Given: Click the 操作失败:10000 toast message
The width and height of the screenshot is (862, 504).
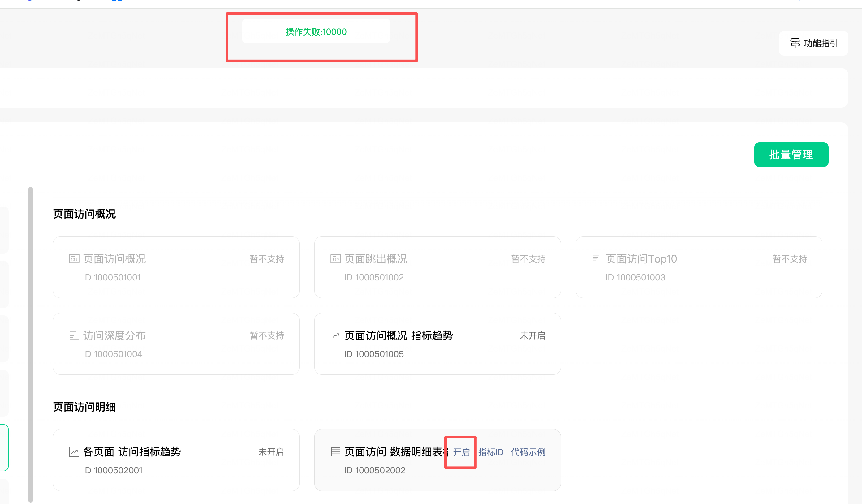Looking at the screenshot, I should tap(316, 32).
